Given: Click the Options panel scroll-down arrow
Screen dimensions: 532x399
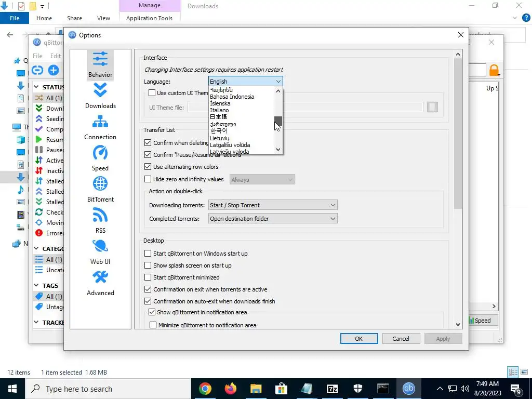Looking at the screenshot, I should pos(458,325).
